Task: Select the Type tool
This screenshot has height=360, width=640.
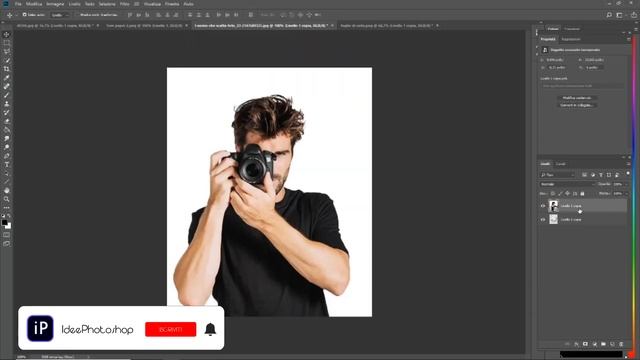Action: [x=7, y=164]
